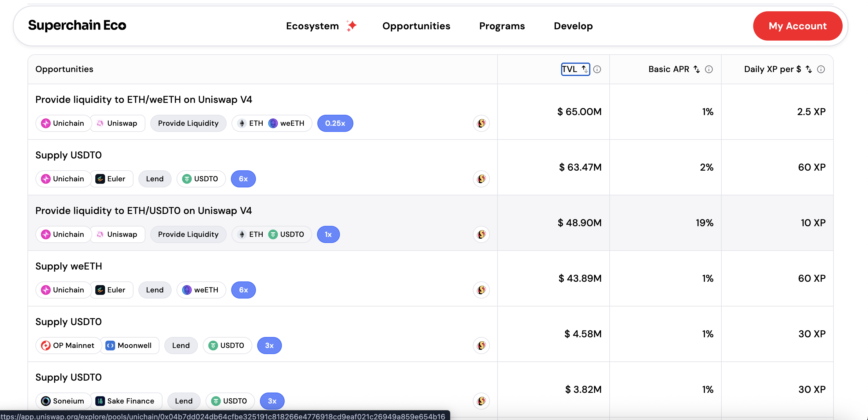
Task: Sort by Daily XP per $
Action: 778,69
